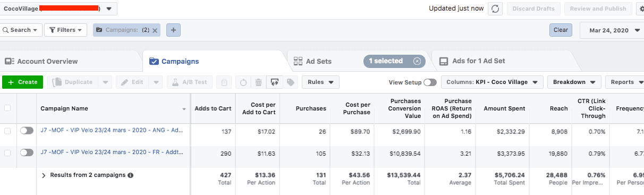Open Columns: KPI - Coco Village dropdown
This screenshot has height=195, width=644.
(492, 82)
